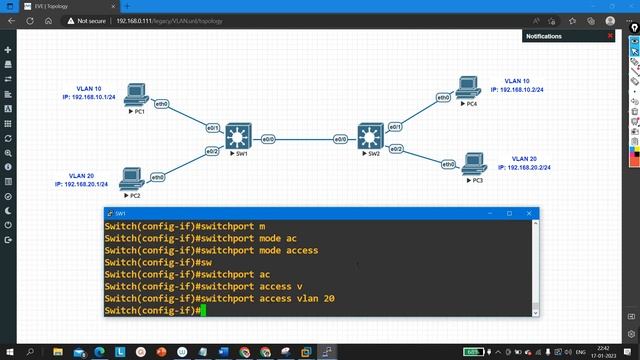640x360 pixels.
Task: Open the Startup-configs icon in sidebar
Action: pyautogui.click(x=8, y=94)
